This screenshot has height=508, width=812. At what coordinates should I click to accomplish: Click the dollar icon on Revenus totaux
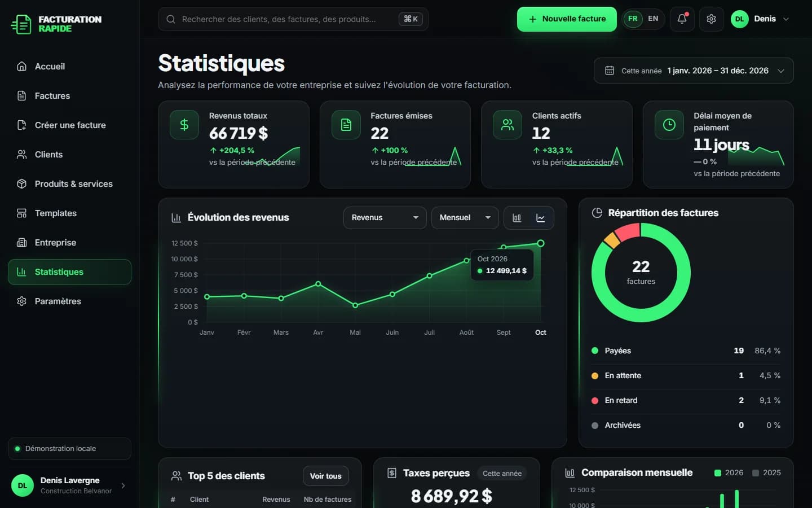[184, 125]
